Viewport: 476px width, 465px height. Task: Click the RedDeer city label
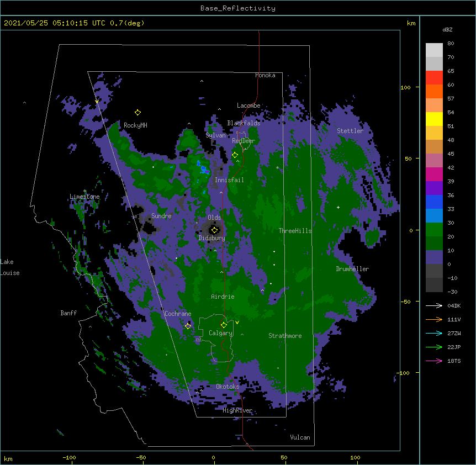(244, 141)
